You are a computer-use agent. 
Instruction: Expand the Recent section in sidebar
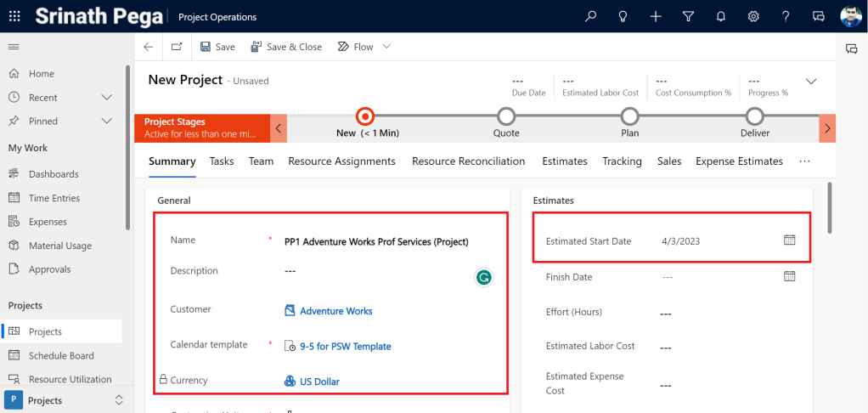(x=106, y=98)
